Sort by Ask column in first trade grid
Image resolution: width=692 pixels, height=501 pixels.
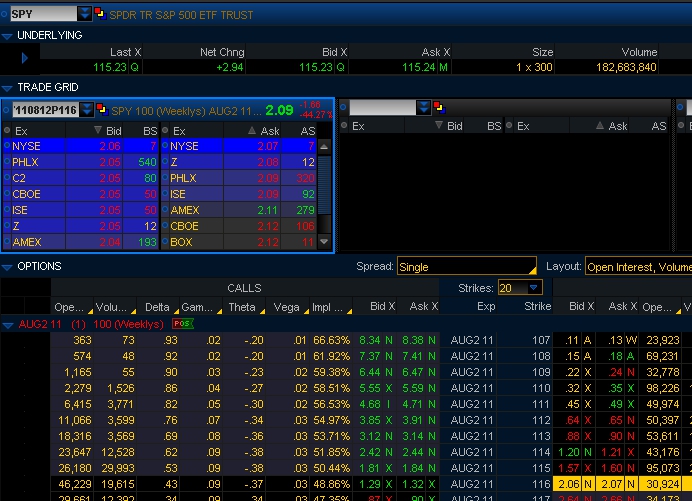click(263, 131)
